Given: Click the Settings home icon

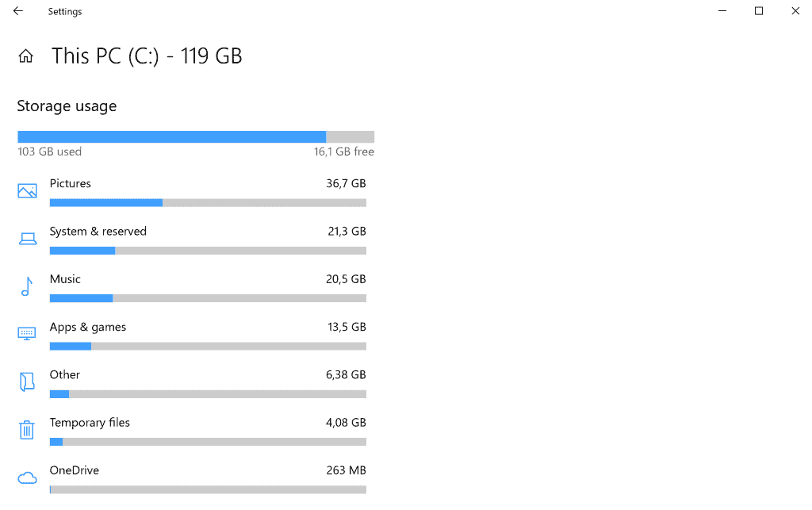Looking at the screenshot, I should (x=26, y=56).
